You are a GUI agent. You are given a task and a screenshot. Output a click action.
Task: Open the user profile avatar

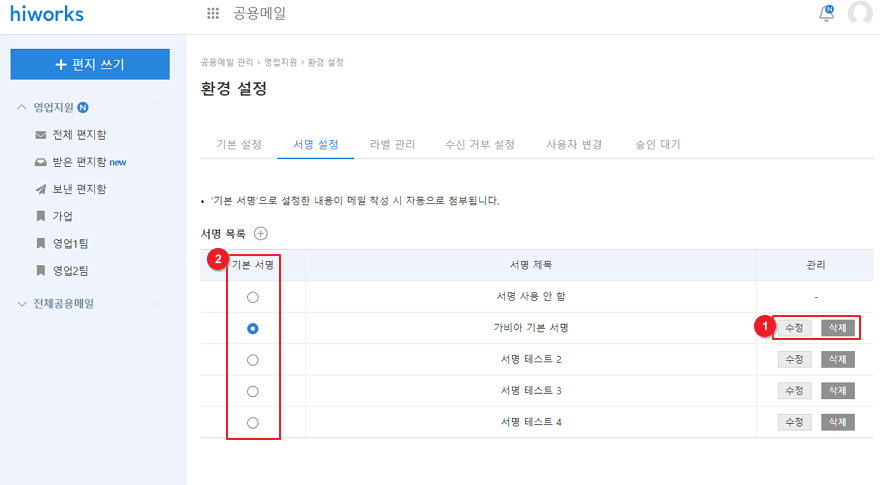click(860, 14)
